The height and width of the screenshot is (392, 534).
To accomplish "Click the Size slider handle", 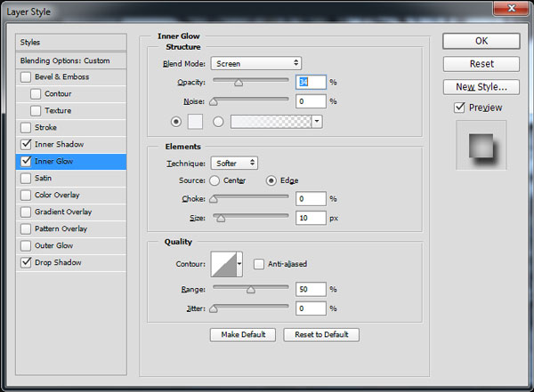I will [x=221, y=218].
